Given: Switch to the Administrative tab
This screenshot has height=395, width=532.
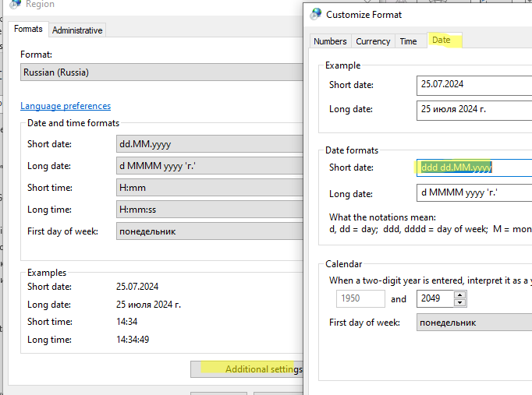Looking at the screenshot, I should [x=77, y=30].
